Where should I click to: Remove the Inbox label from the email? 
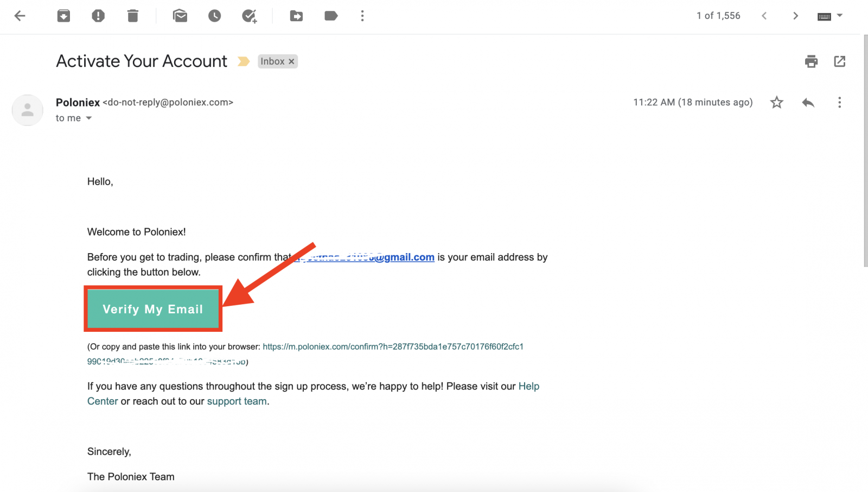click(x=291, y=61)
